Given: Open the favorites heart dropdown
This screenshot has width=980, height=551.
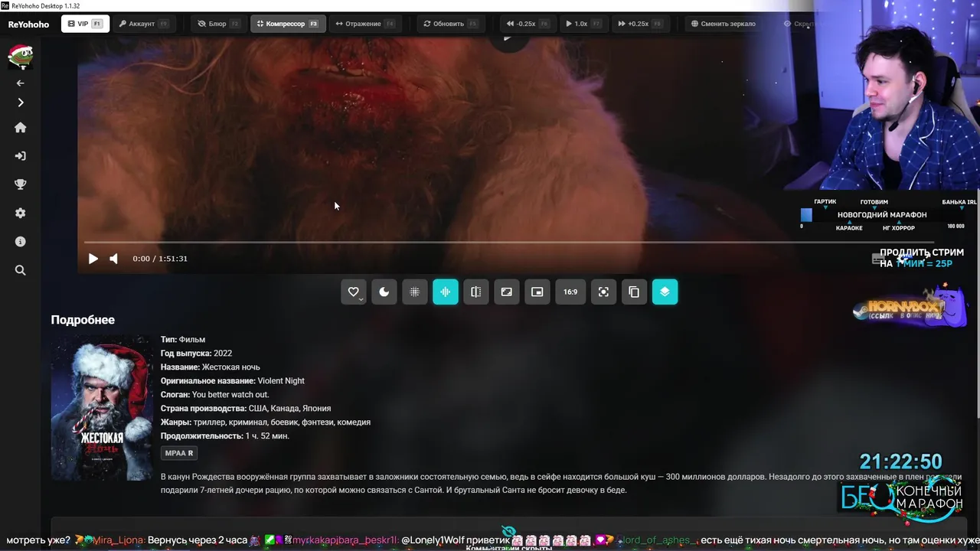Looking at the screenshot, I should (354, 292).
